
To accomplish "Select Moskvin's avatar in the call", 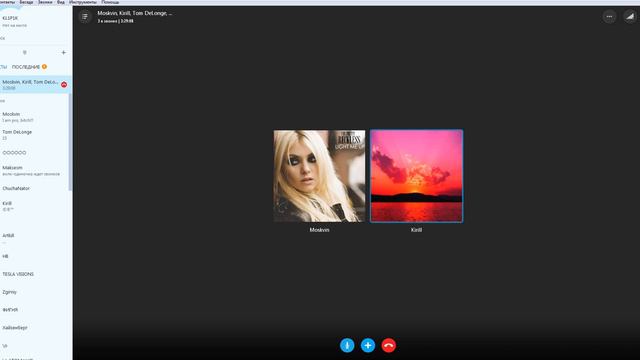I will click(319, 176).
